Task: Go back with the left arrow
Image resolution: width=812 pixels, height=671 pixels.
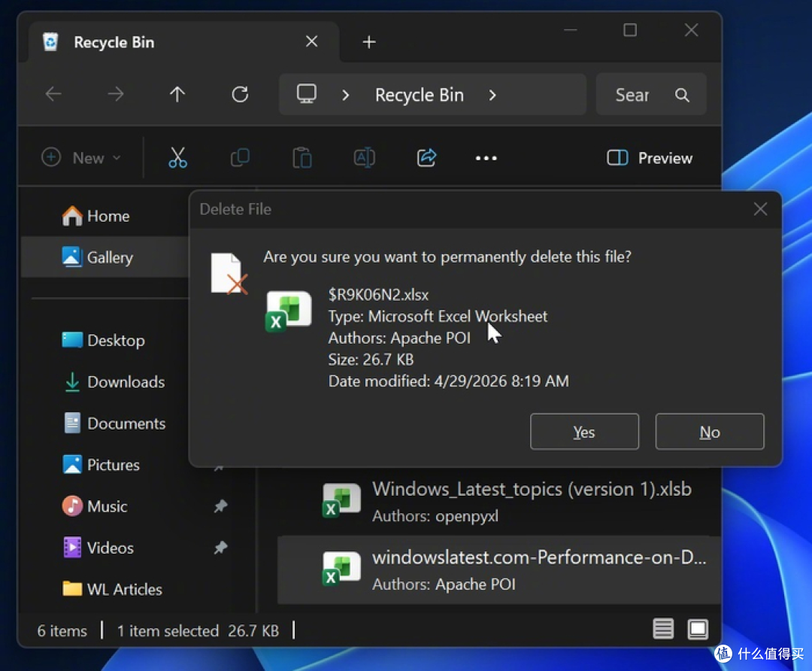Action: pos(53,94)
